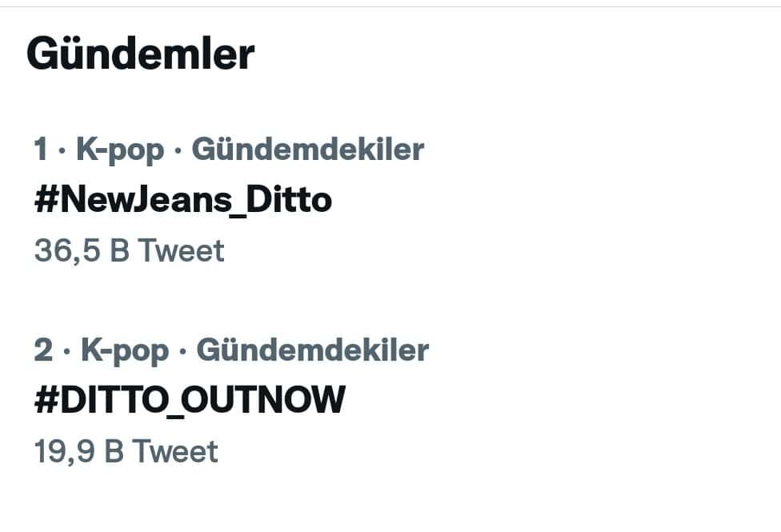Click the Gündemler heading
781x532 pixels.
[x=141, y=54]
